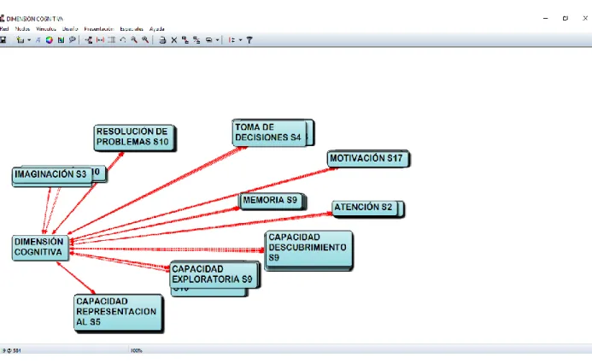Open the color wheel picker
This screenshot has height=364, width=592.
coord(49,39)
